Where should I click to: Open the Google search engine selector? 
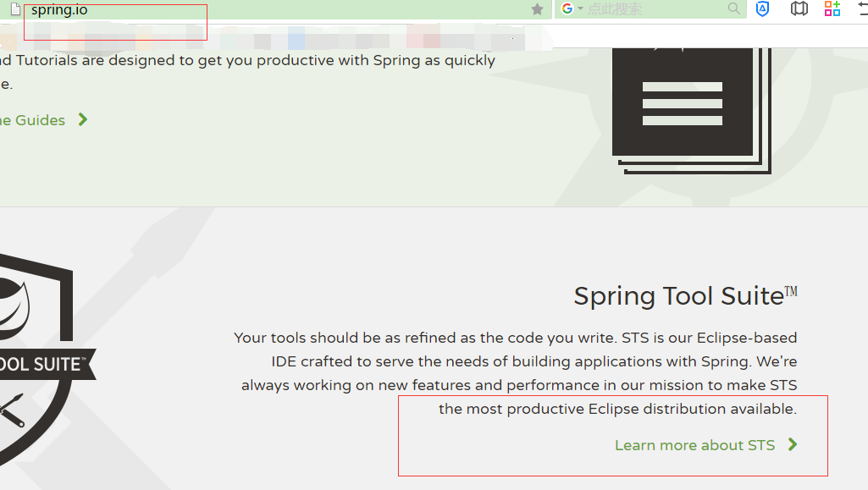572,8
